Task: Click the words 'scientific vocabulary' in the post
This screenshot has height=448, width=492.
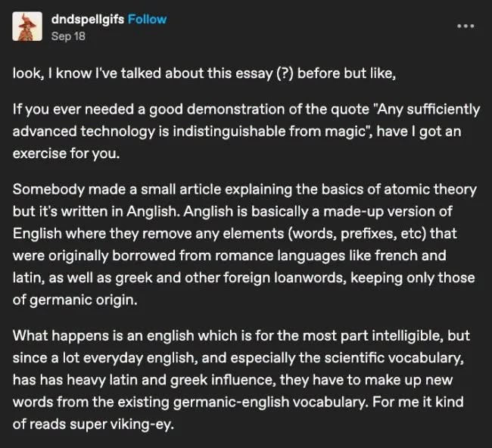Action: coord(393,358)
